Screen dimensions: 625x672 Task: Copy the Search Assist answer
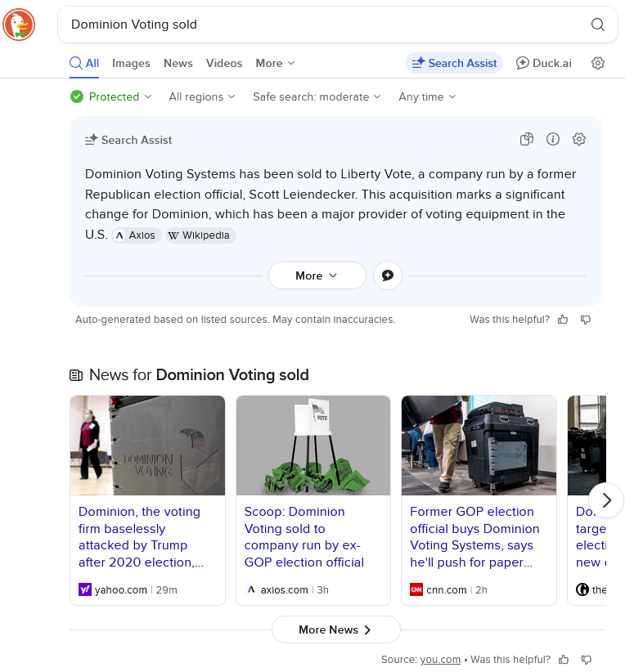pyautogui.click(x=527, y=140)
